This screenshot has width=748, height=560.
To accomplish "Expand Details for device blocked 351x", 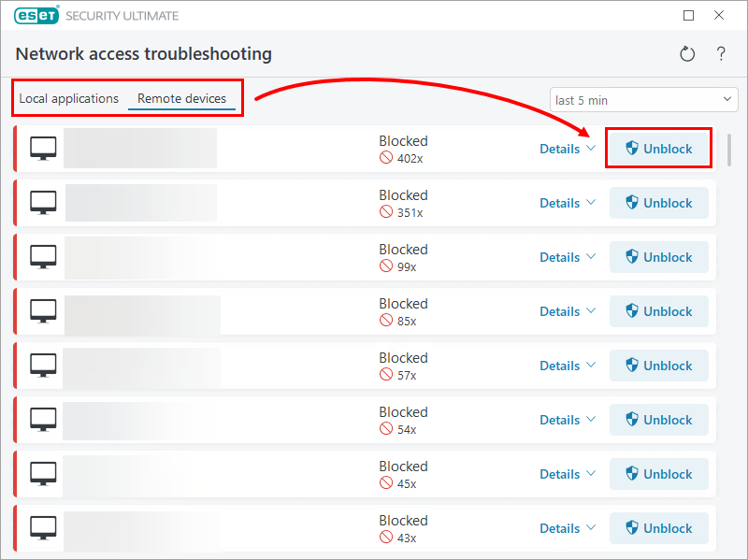I will (567, 203).
